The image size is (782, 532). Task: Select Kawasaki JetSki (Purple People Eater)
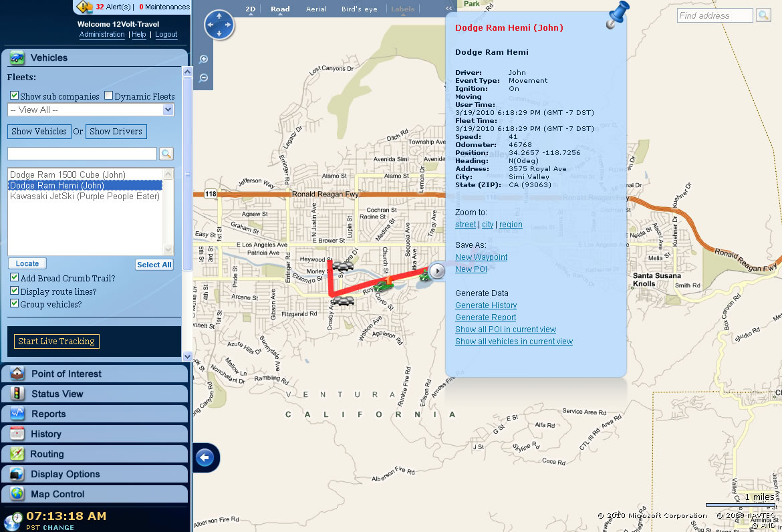click(x=85, y=196)
